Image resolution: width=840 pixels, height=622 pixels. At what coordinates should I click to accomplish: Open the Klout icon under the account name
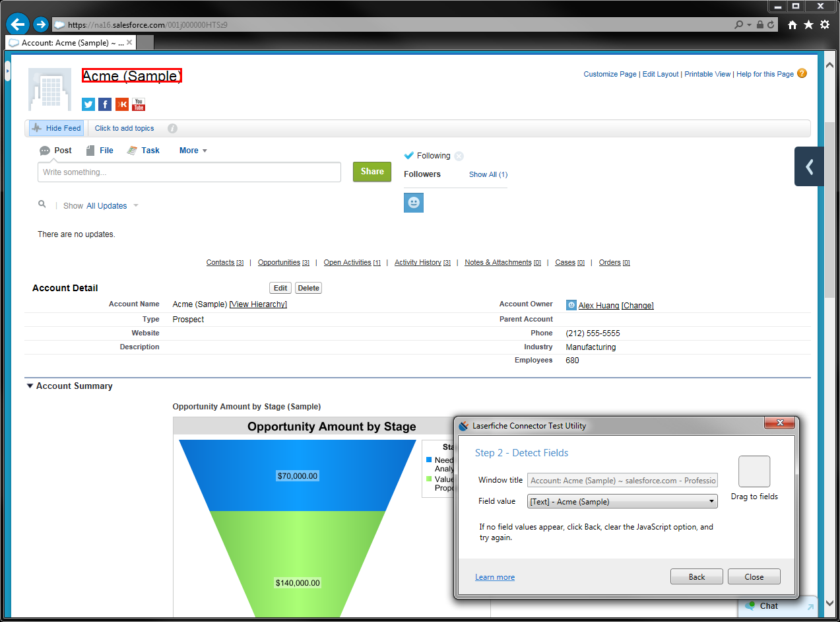coord(122,104)
